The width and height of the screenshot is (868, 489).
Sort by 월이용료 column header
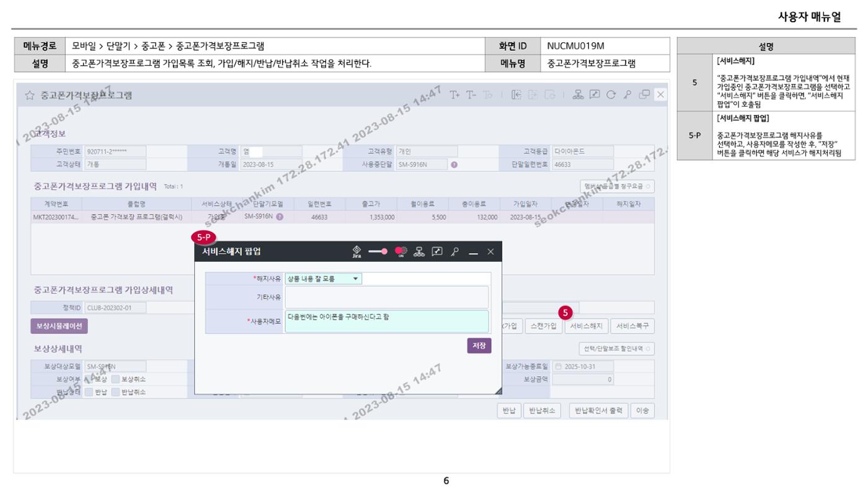point(422,204)
